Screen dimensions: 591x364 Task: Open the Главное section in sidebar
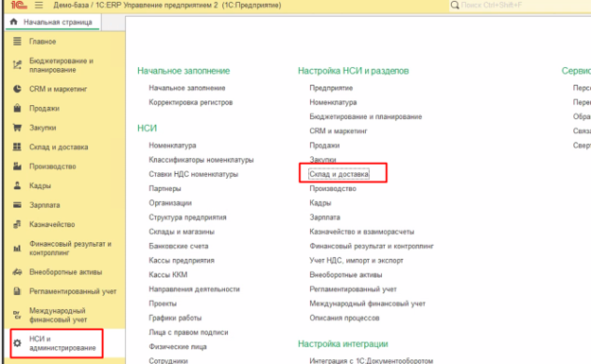coord(43,42)
